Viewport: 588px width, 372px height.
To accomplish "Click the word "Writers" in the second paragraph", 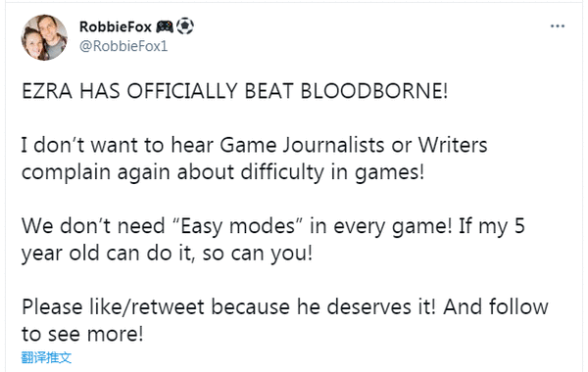I will pos(453,145).
